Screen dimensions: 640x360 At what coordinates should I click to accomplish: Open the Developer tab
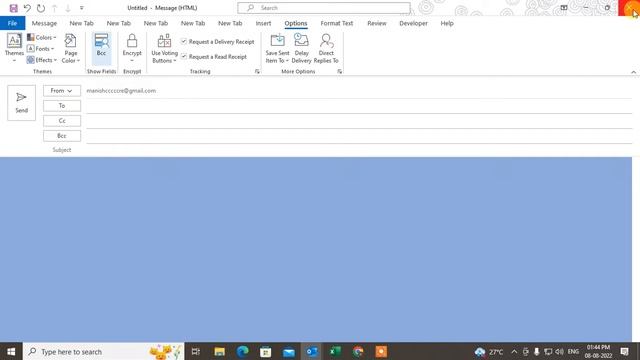click(x=413, y=23)
